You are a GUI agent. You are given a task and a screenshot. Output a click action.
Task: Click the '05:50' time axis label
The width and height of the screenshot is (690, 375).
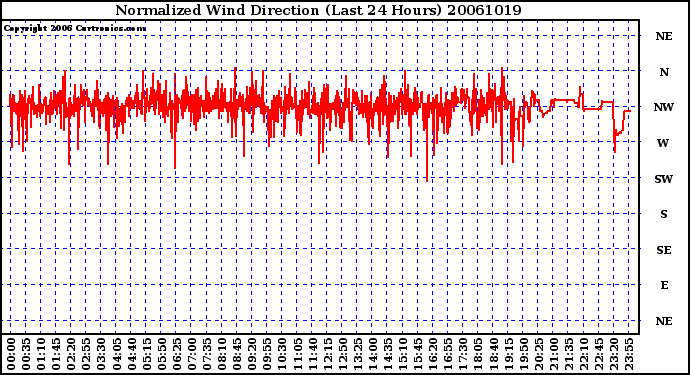point(161,354)
